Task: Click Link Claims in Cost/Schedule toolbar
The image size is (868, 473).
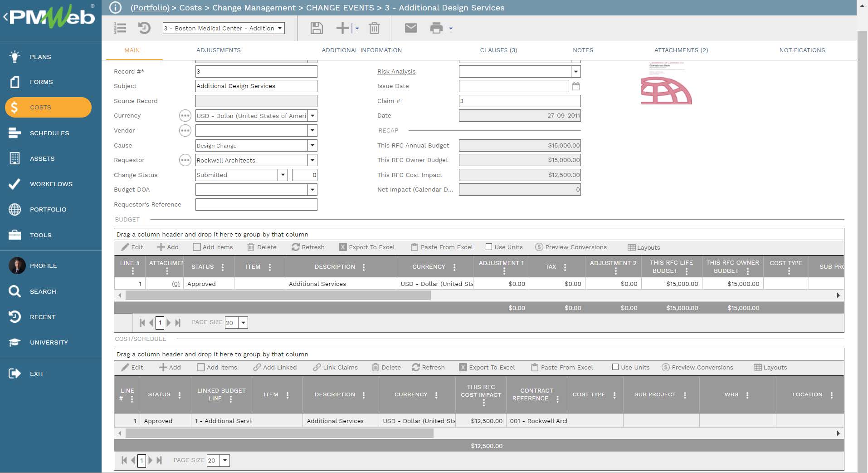Action: pyautogui.click(x=335, y=367)
